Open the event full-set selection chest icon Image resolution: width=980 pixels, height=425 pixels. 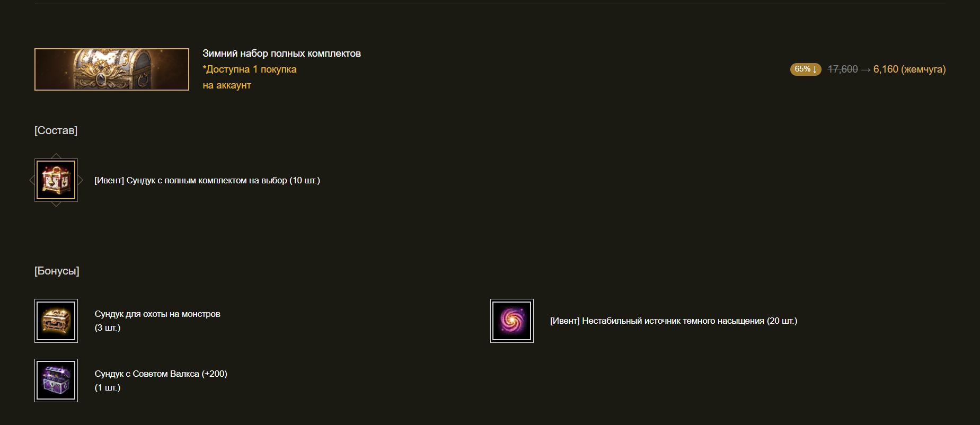click(56, 180)
